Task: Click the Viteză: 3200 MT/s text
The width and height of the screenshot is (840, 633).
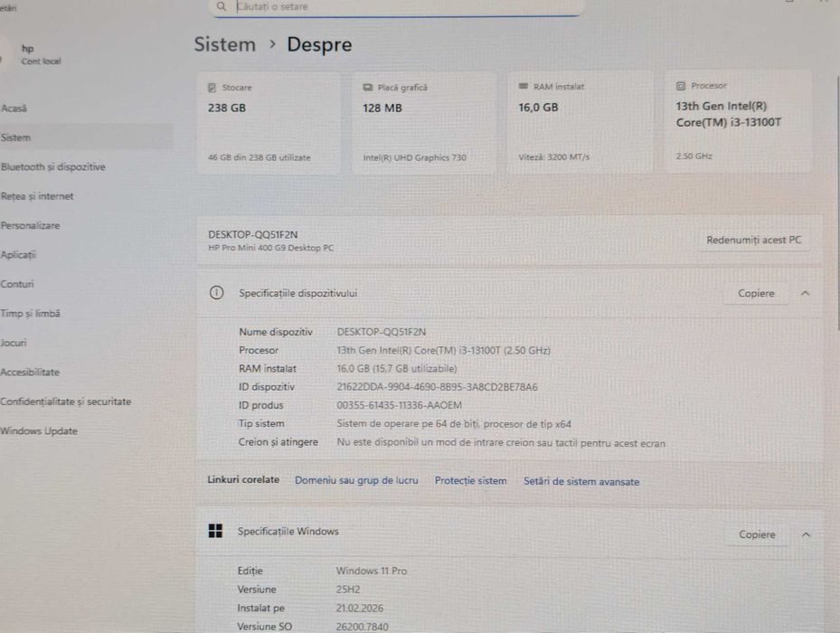Action: click(554, 157)
